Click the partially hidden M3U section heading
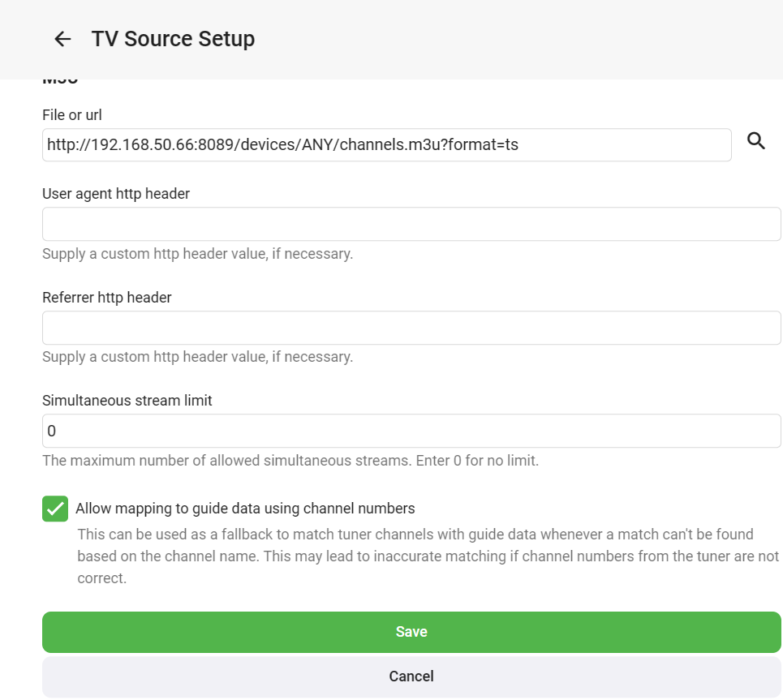Screen dimensions: 783x700 [x=59, y=81]
